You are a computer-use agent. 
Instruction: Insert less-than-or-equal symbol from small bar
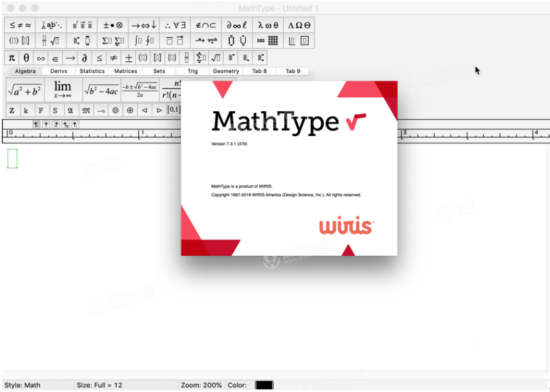point(99,58)
